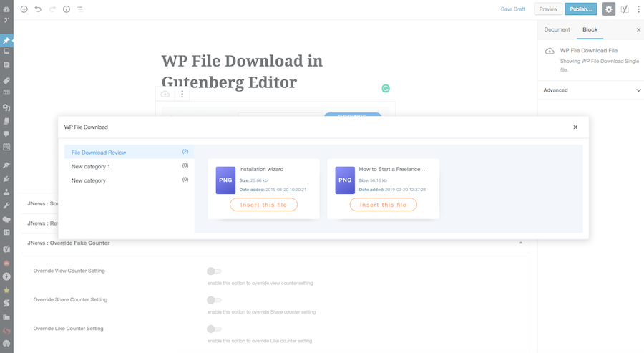Click the Redo arrow in top toolbar
This screenshot has height=353, width=644.
pos(52,9)
